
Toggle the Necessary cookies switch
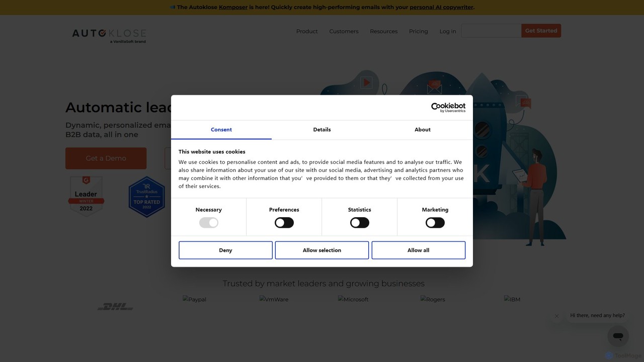click(209, 223)
